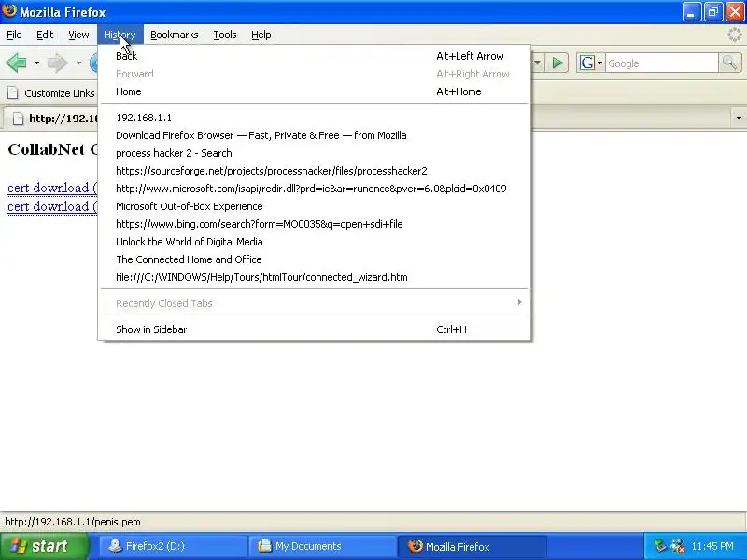
Task: Select the sourceforge processhacker2 history entry
Action: point(315,171)
